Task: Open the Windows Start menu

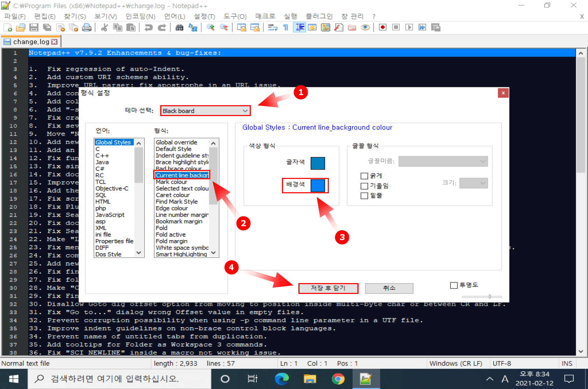Action: (14, 379)
